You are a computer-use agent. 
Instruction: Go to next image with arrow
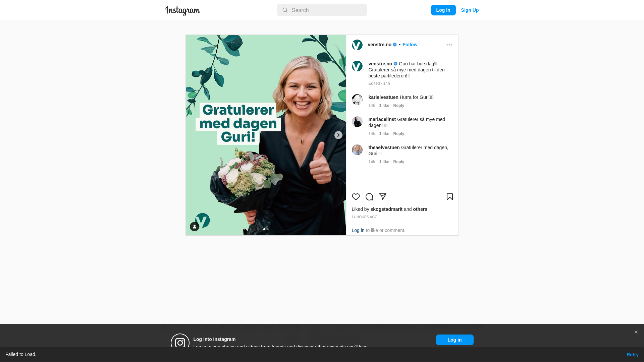338,135
